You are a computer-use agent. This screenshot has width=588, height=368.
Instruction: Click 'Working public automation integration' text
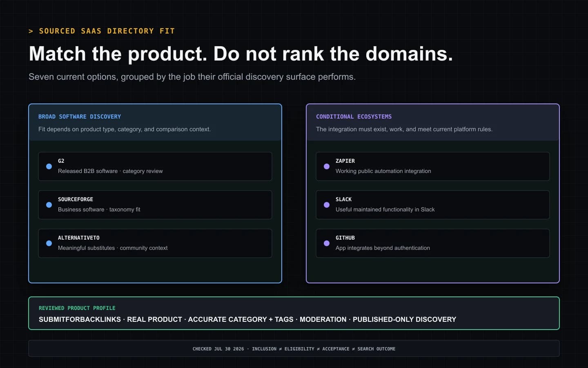click(383, 171)
